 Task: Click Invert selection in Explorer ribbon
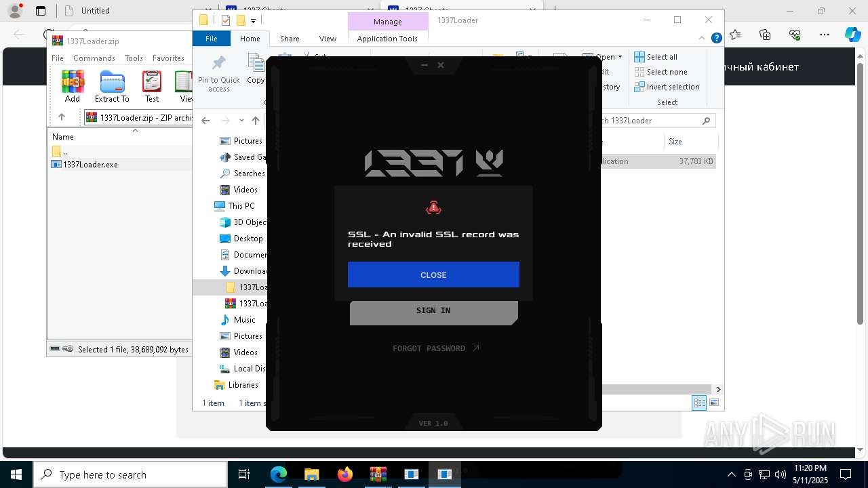pos(667,87)
